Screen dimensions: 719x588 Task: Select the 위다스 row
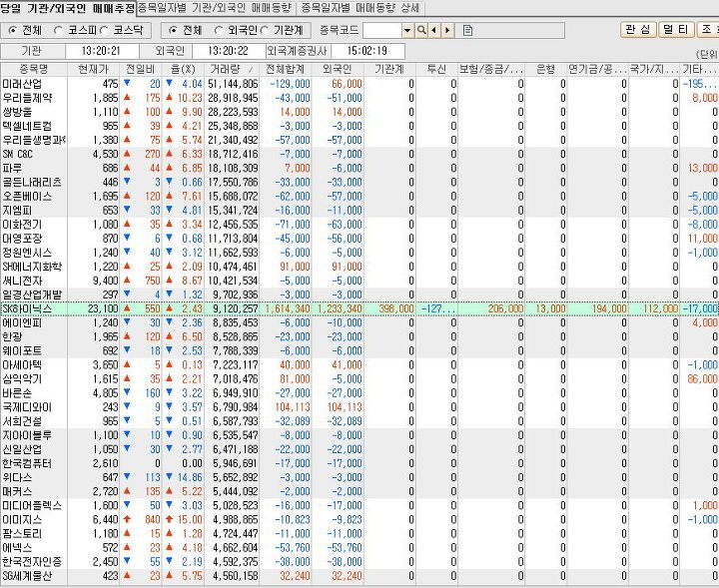[359, 477]
